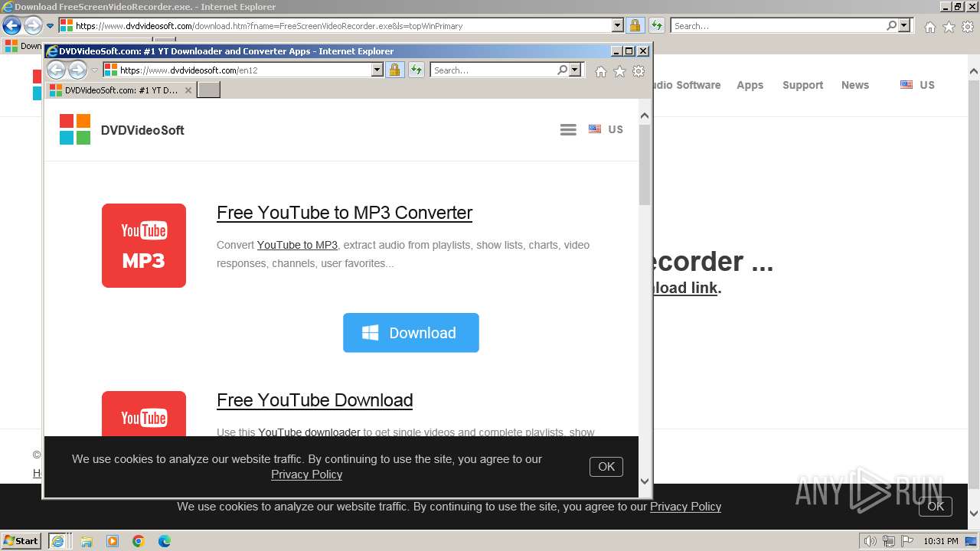
Task: Open US language selector in background page
Action: [x=917, y=85]
